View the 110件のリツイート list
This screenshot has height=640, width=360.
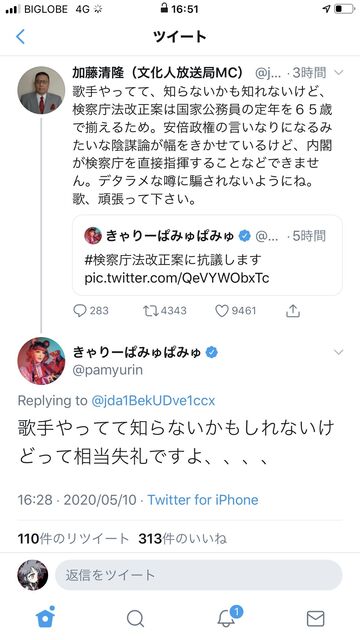(73, 539)
